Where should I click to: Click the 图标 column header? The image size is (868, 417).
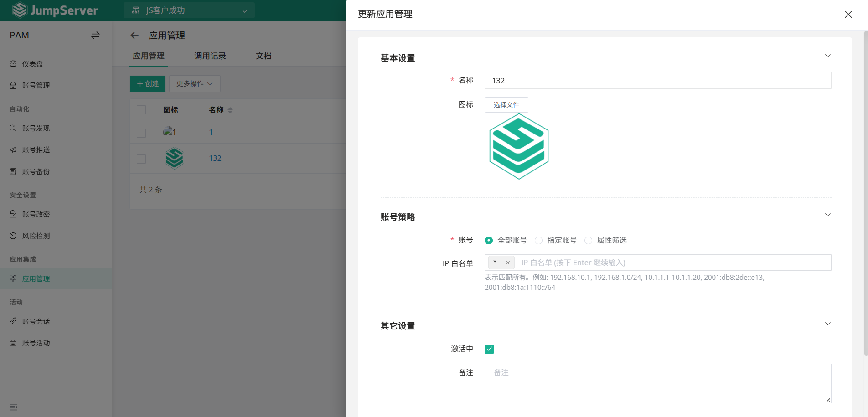(170, 110)
